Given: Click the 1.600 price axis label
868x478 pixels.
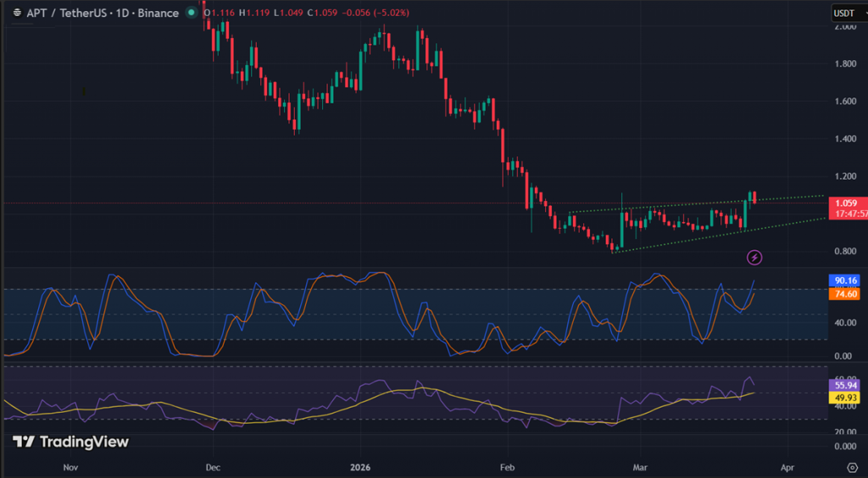Looking at the screenshot, I should click(845, 101).
